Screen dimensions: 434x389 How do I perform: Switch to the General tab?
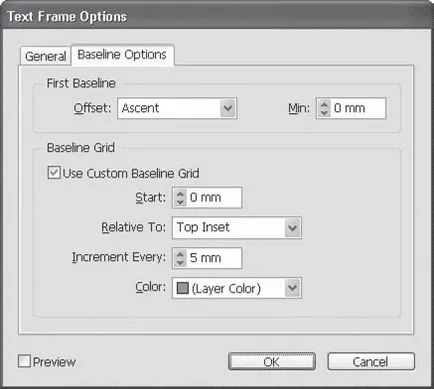pos(46,56)
